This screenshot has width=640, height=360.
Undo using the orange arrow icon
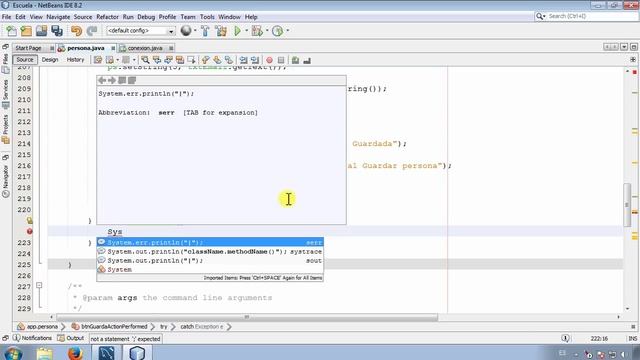76,31
